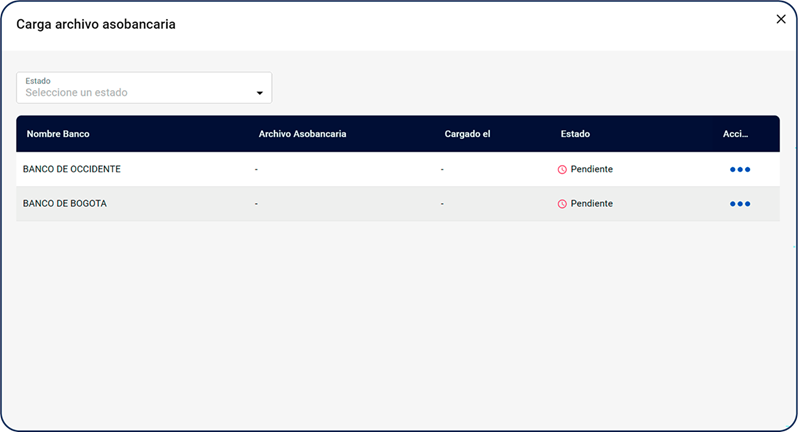This screenshot has width=798, height=432.
Task: Click the 'Cargado el' cell for BANCO DE OCCIDENTE
Action: click(x=442, y=170)
